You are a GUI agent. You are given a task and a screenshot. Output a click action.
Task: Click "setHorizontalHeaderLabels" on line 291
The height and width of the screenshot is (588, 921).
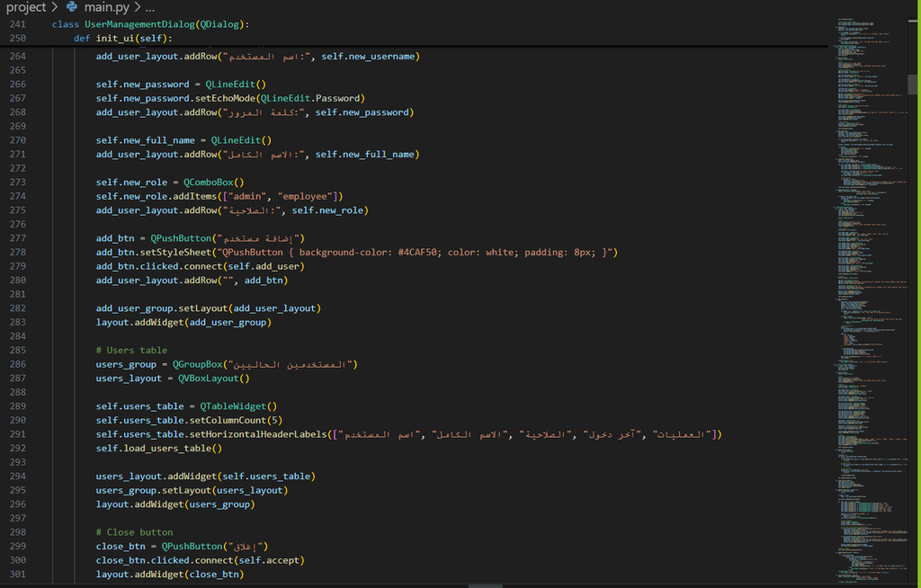[258, 434]
